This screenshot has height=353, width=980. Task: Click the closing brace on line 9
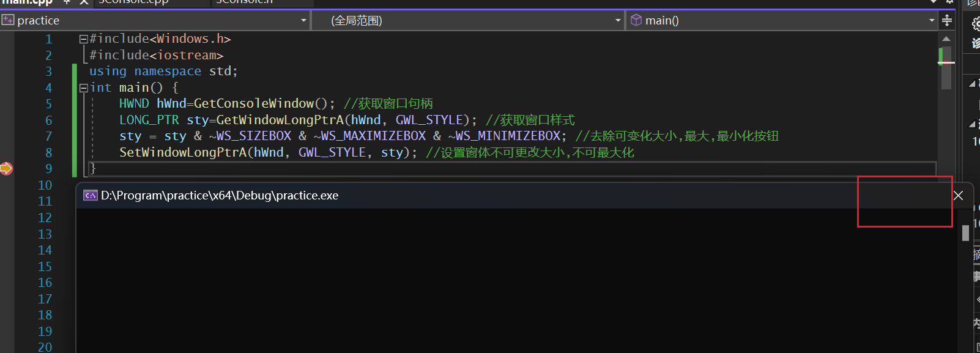92,168
